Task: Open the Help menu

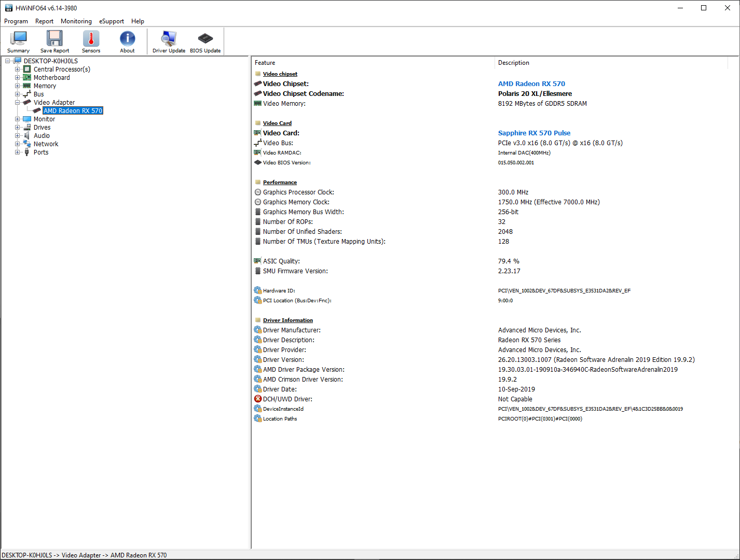Action: [138, 21]
